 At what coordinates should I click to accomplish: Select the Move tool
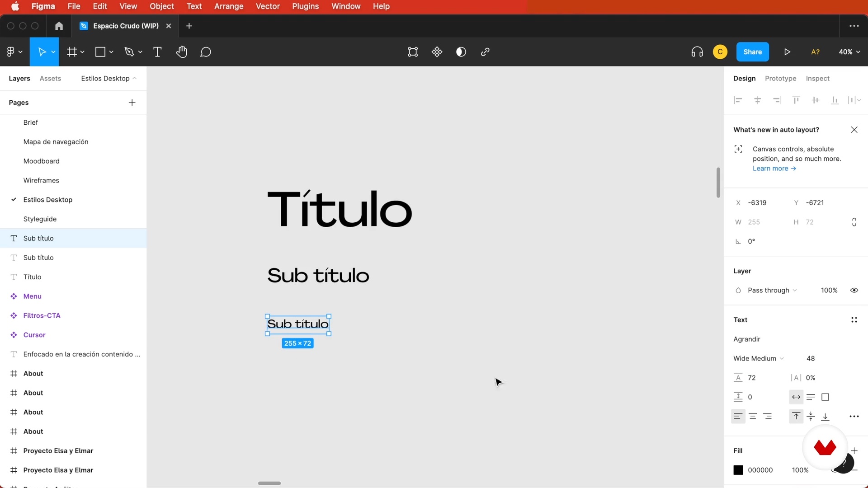point(42,52)
